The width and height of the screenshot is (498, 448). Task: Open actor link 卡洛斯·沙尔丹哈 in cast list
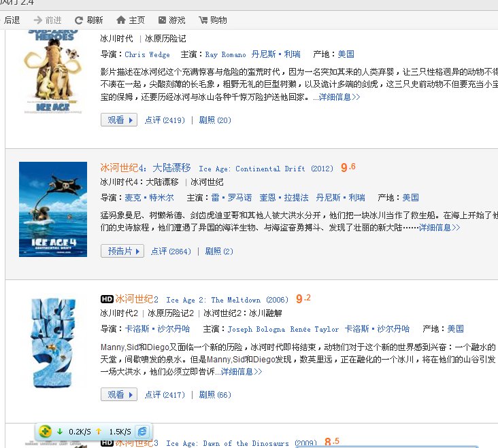378,329
